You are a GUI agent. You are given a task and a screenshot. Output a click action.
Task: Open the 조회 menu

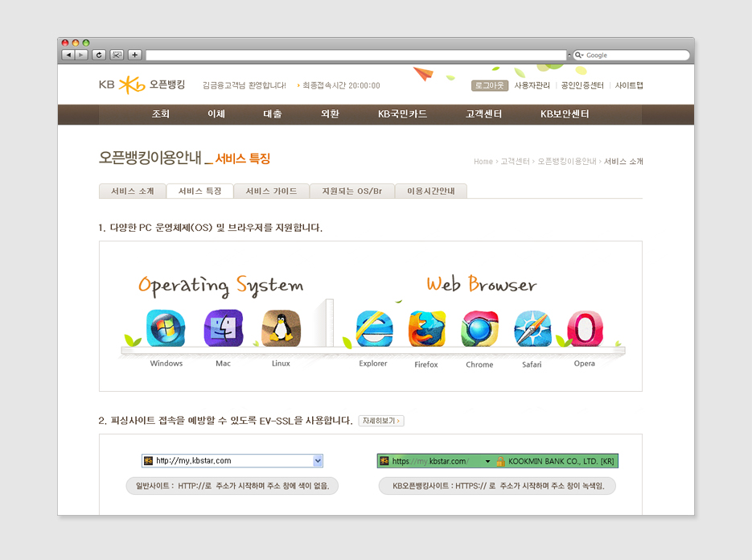[x=161, y=113]
